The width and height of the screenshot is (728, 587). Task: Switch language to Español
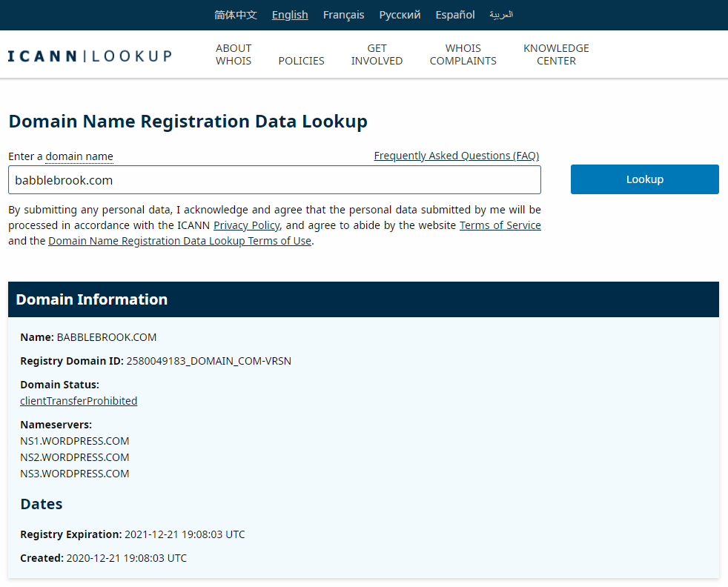[454, 14]
